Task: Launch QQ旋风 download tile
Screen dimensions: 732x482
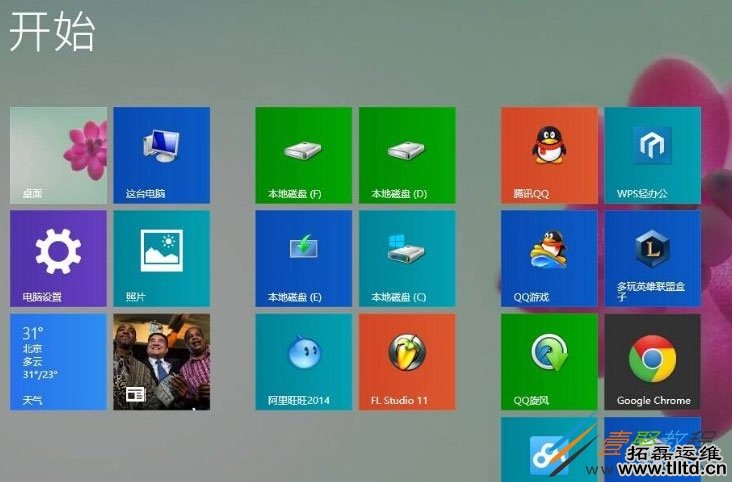Action: pyautogui.click(x=549, y=362)
